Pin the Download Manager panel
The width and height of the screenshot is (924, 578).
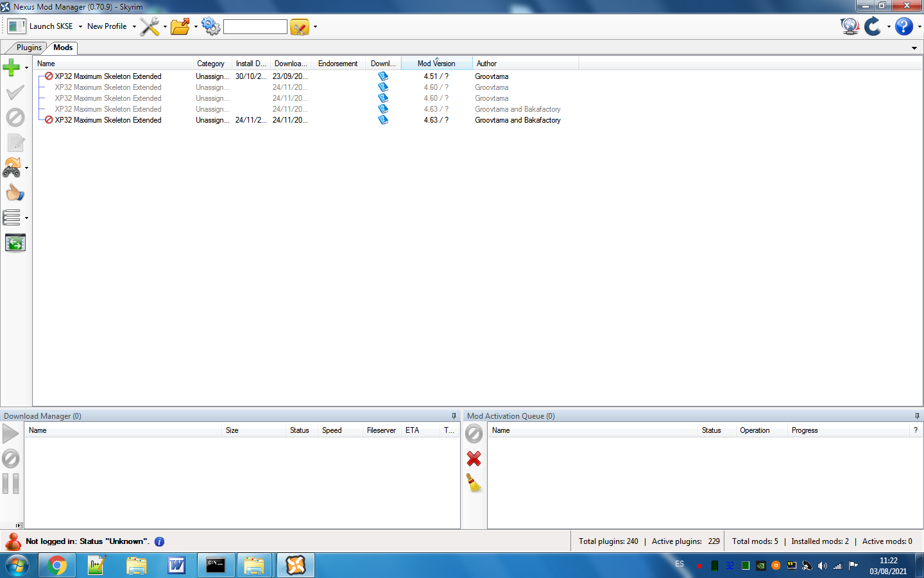[x=454, y=416]
